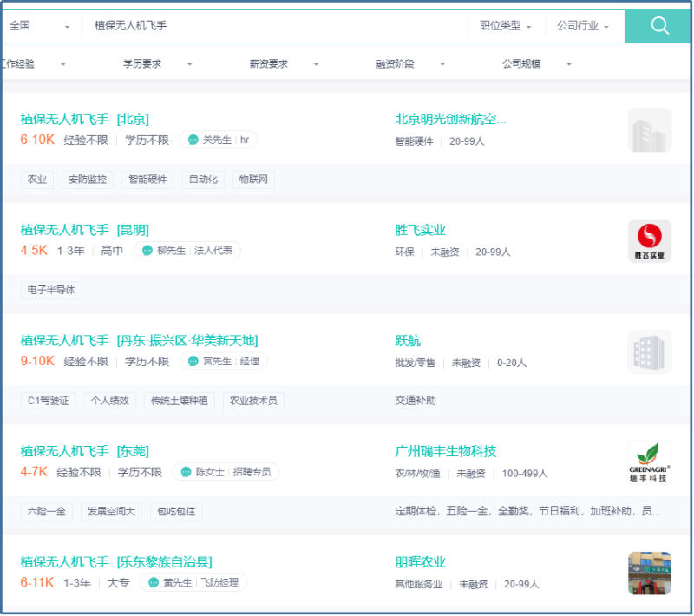
Task: Open job 植保无人机飞手 [丹东·振兴区·华美新天地]
Action: point(139,340)
